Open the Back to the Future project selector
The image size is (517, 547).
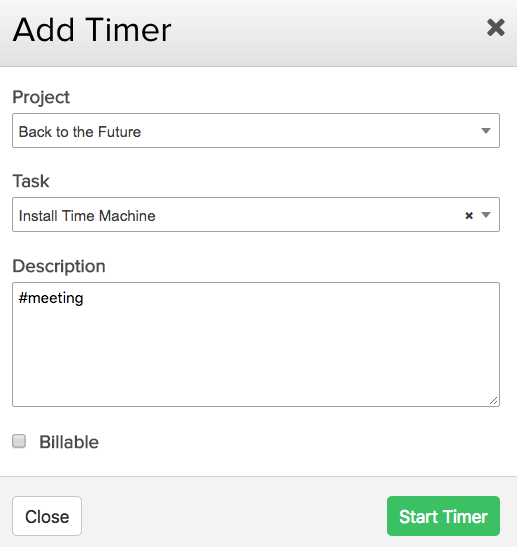pos(256,130)
